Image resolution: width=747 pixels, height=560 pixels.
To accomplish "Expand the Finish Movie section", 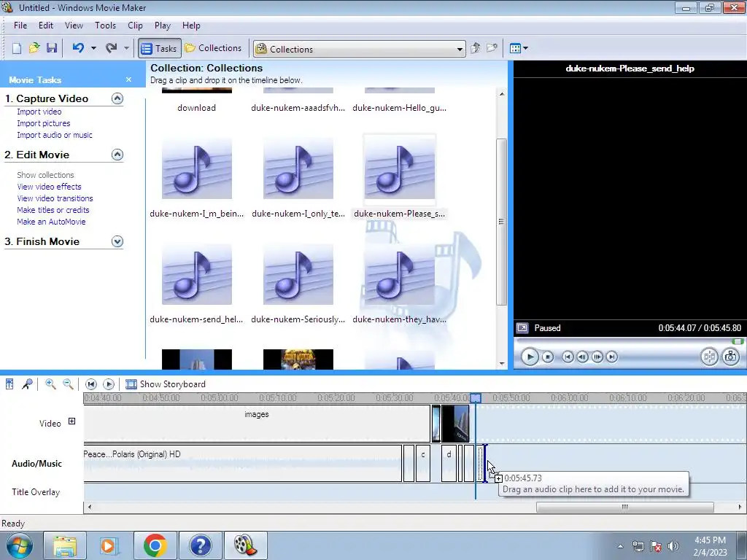I will (x=117, y=241).
